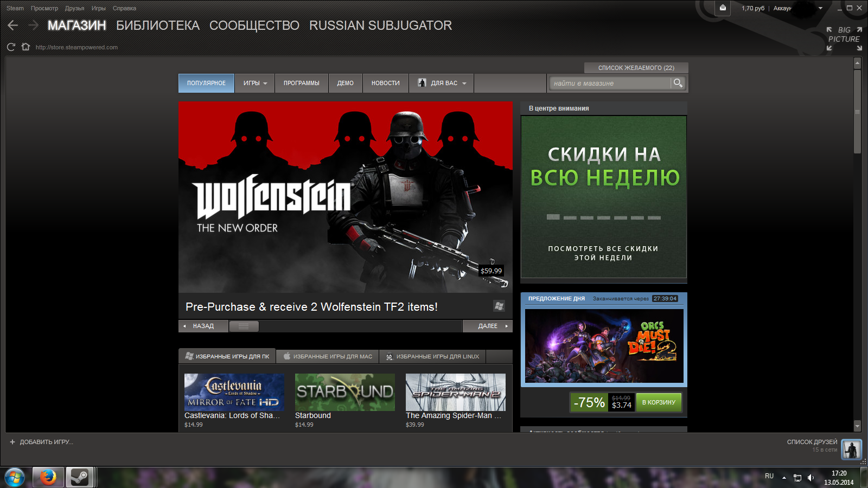Viewport: 868px width, 488px height.
Task: Open the ДЕМО store tab
Action: 346,83
